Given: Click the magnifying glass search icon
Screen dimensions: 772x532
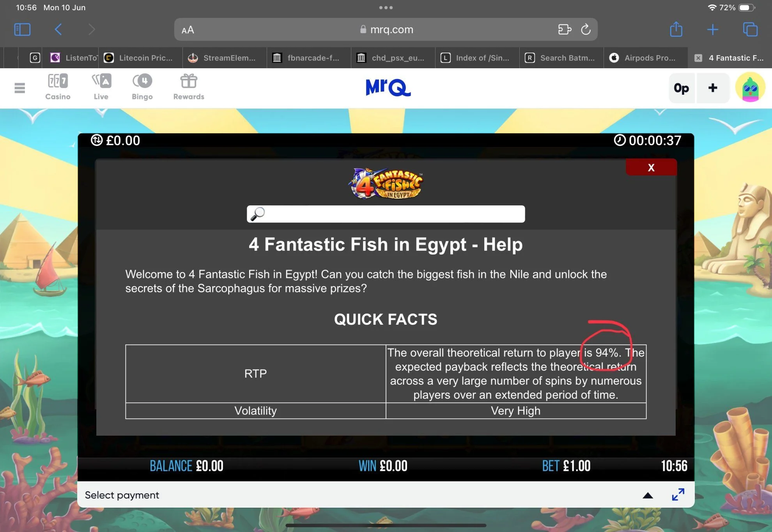Looking at the screenshot, I should click(257, 214).
